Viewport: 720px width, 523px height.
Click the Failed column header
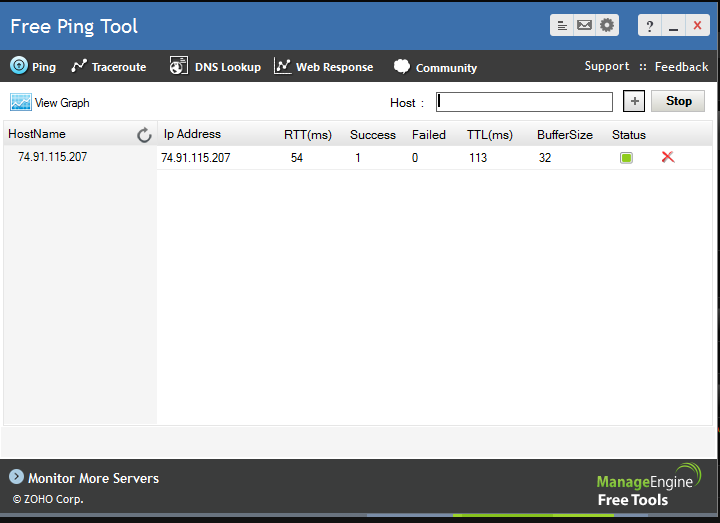tap(429, 135)
